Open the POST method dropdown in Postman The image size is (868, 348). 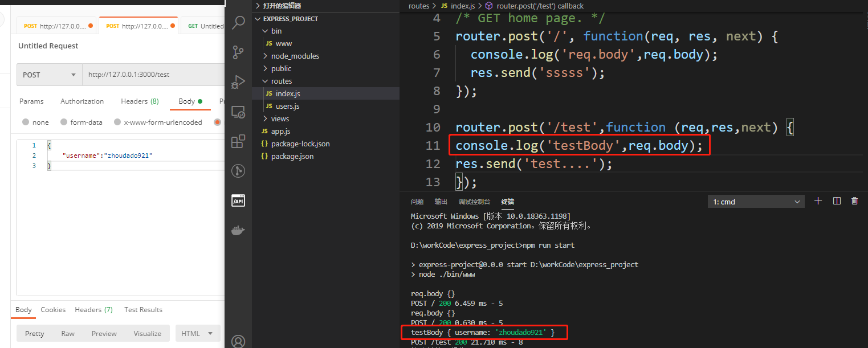pyautogui.click(x=49, y=75)
